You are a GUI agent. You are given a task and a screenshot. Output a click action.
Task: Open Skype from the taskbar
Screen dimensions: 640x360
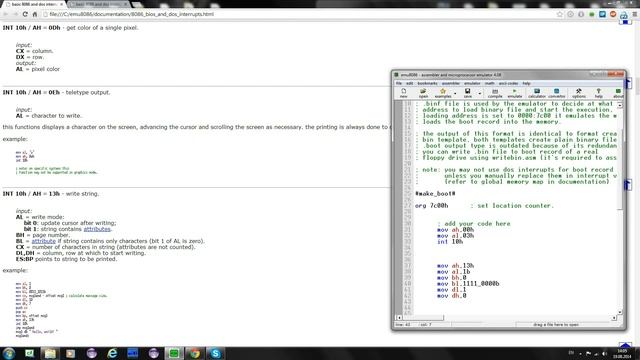[216, 353]
